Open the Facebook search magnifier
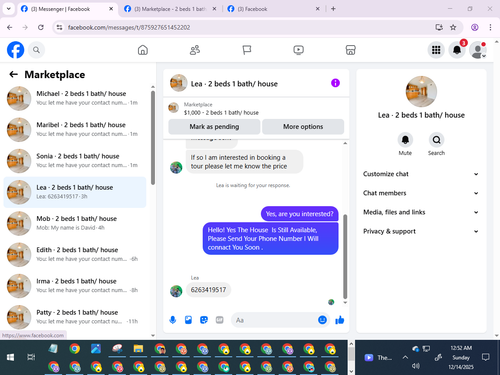Image resolution: width=500 pixels, height=375 pixels. [36, 50]
